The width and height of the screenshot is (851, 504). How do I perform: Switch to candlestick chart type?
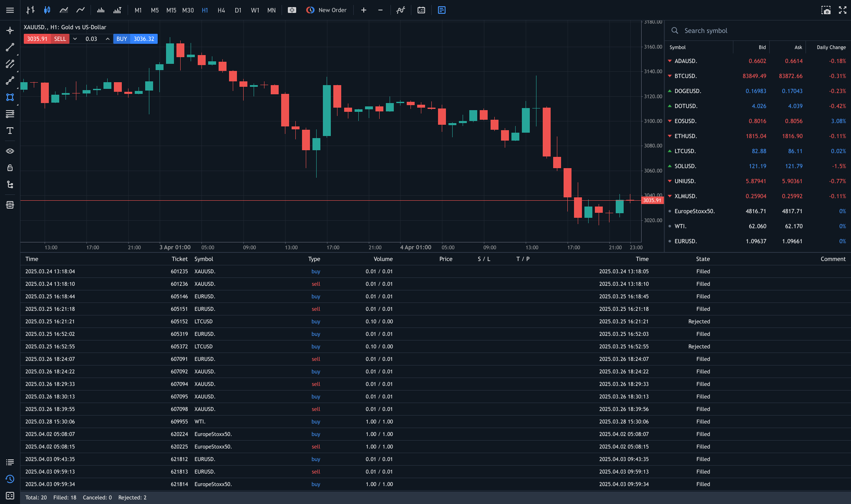click(x=47, y=10)
